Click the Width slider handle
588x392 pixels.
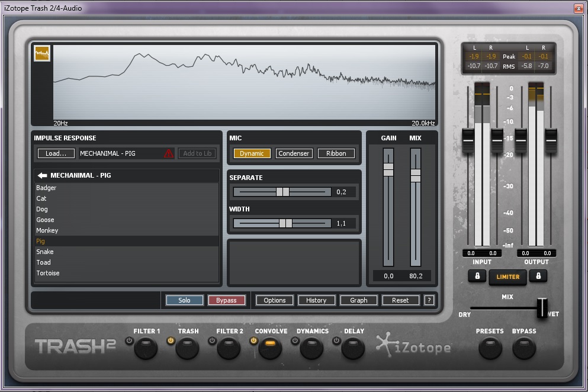(x=285, y=223)
